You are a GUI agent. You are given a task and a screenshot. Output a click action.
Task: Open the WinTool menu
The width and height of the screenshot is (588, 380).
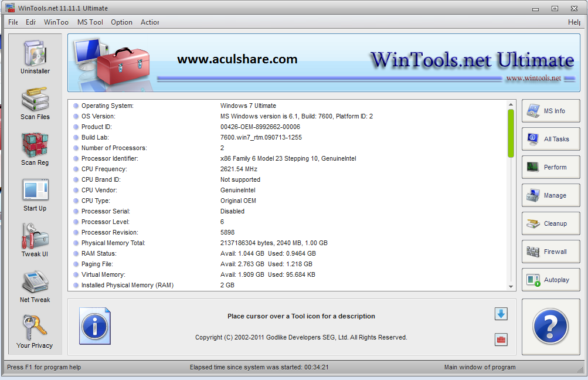click(56, 22)
